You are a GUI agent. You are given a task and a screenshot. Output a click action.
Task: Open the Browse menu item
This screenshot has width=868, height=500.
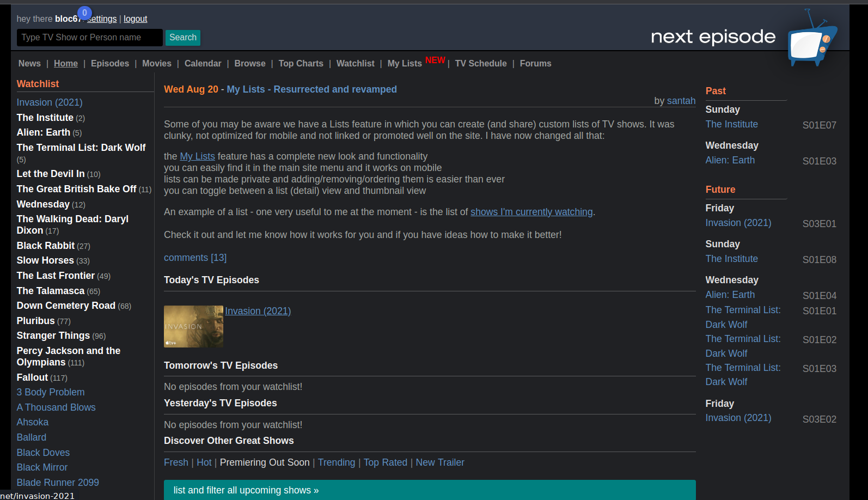[250, 64]
